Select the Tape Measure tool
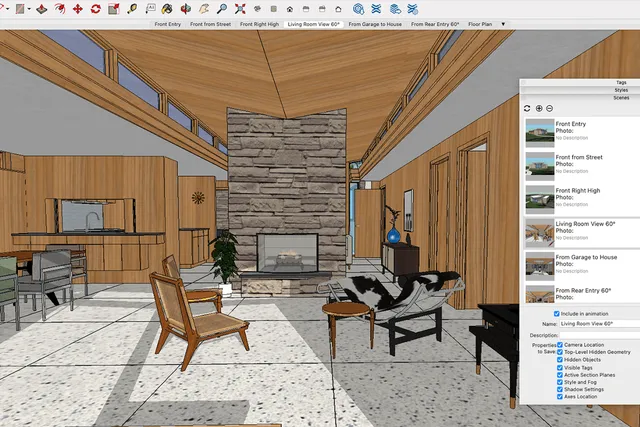 pyautogui.click(x=132, y=9)
